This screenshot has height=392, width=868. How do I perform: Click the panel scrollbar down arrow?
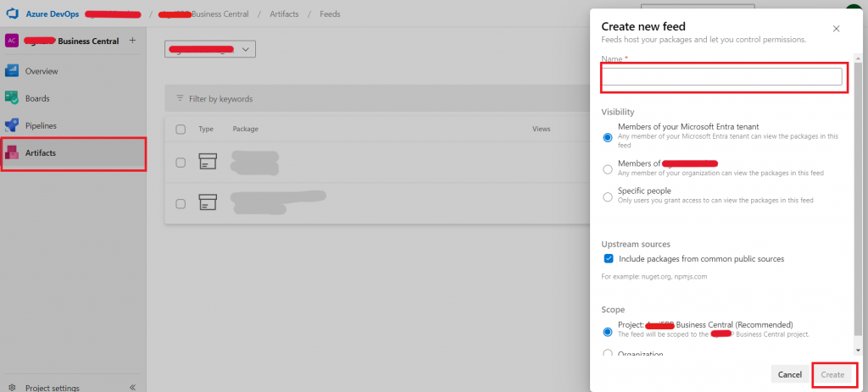(x=859, y=351)
